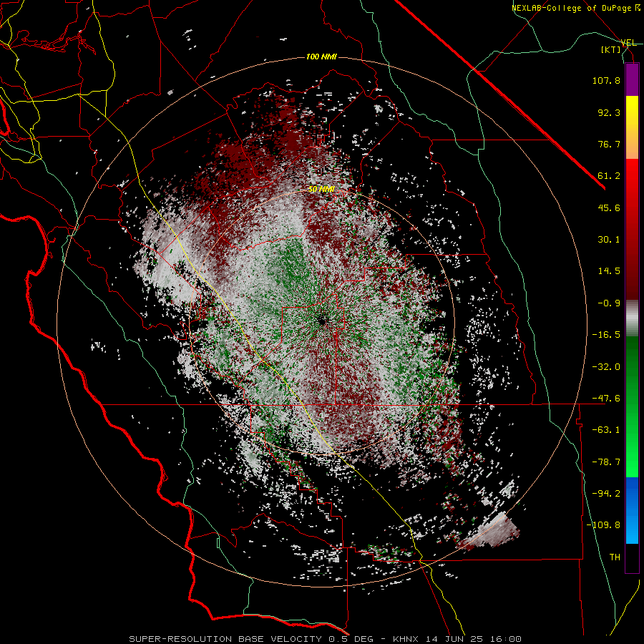Select the -16.5 legend value
This screenshot has height=644, width=644.
pyautogui.click(x=606, y=335)
